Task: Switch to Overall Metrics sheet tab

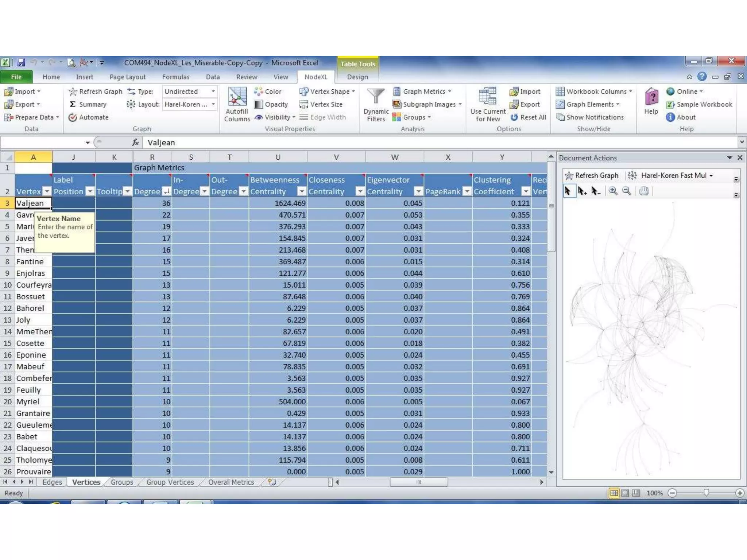Action: pyautogui.click(x=231, y=482)
